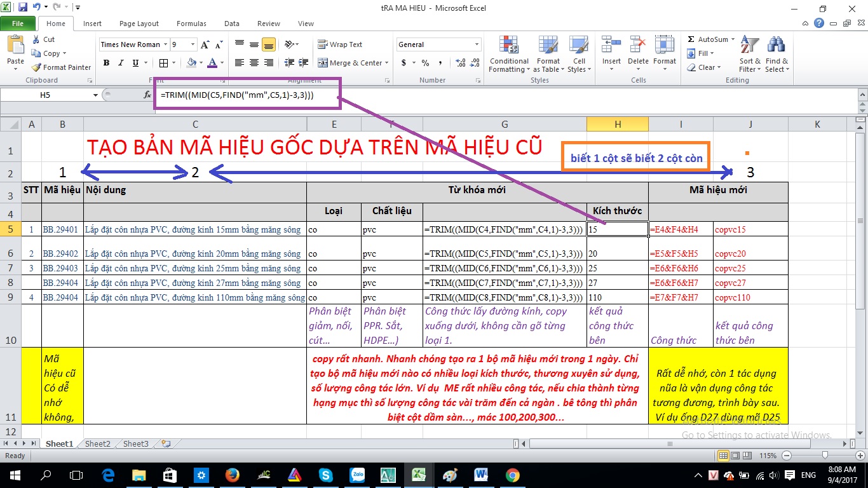Click the Find & Select binoculars

point(776,54)
